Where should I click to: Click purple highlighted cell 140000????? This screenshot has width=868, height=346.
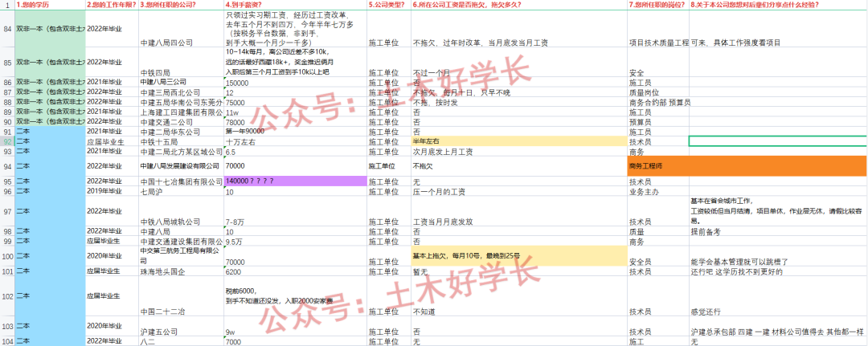click(x=296, y=181)
